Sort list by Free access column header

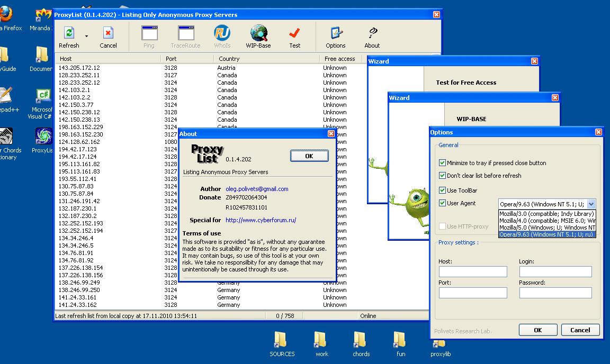click(x=341, y=59)
